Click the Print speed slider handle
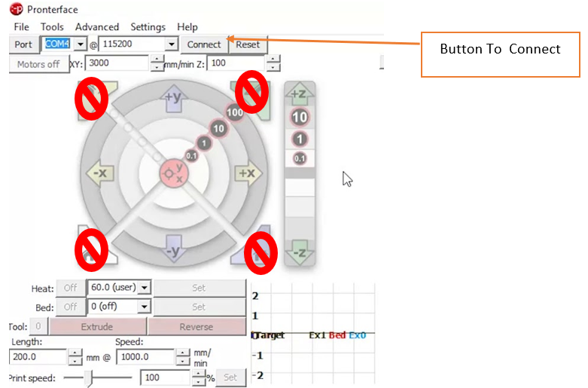This screenshot has height=388, width=588. [88, 378]
